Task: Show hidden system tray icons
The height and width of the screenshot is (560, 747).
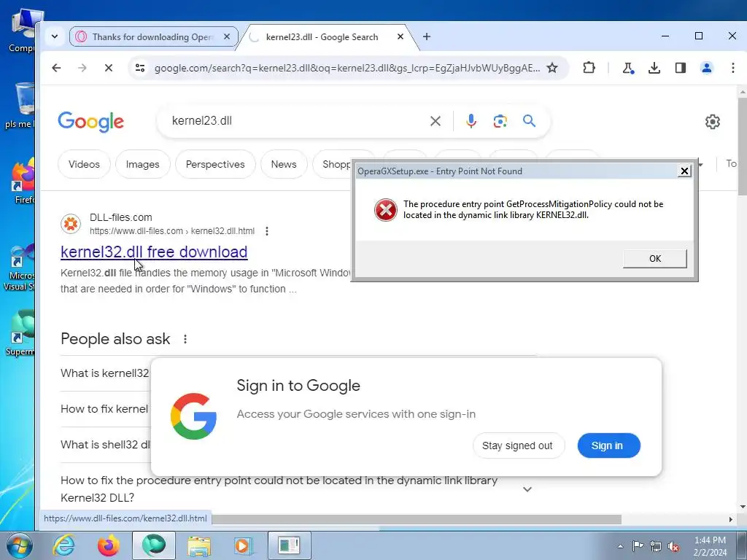Action: coord(620,546)
